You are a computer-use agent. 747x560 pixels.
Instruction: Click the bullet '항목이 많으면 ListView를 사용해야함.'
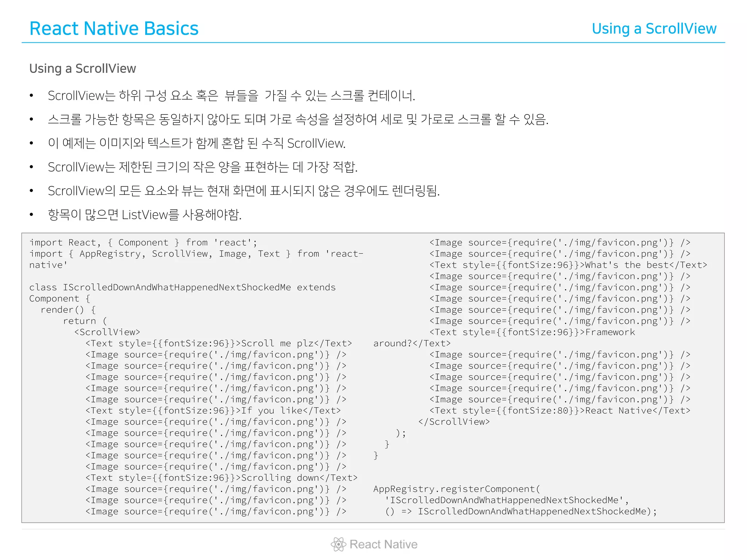click(x=144, y=214)
